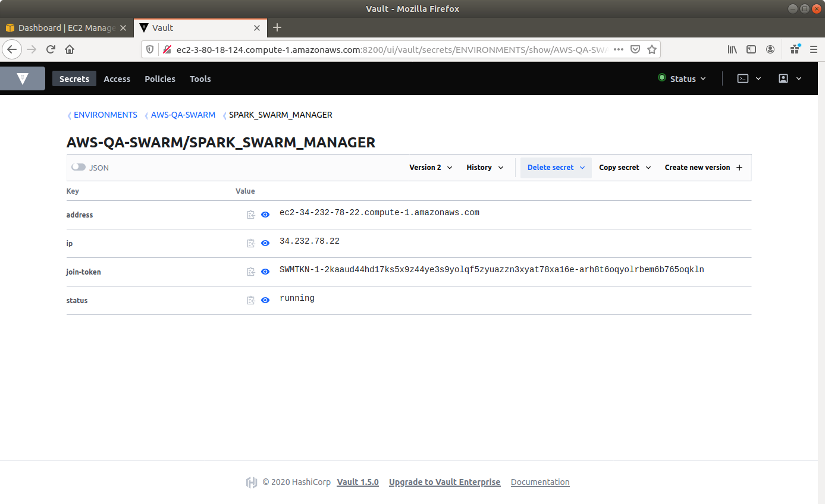Open the History dropdown
825x504 pixels.
(x=485, y=168)
